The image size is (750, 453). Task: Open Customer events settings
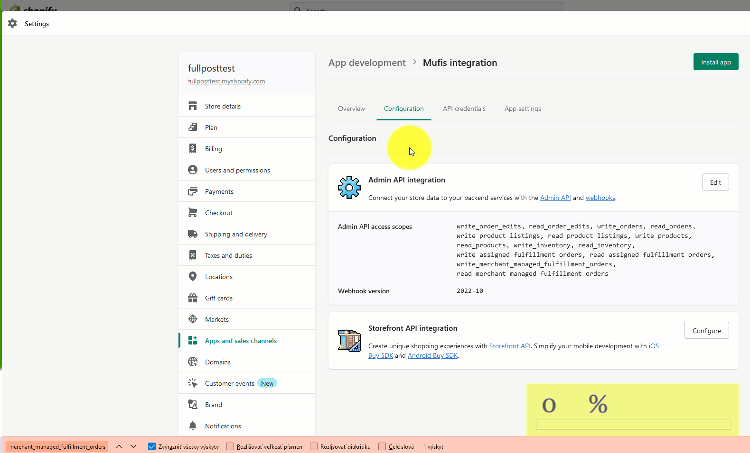247,383
